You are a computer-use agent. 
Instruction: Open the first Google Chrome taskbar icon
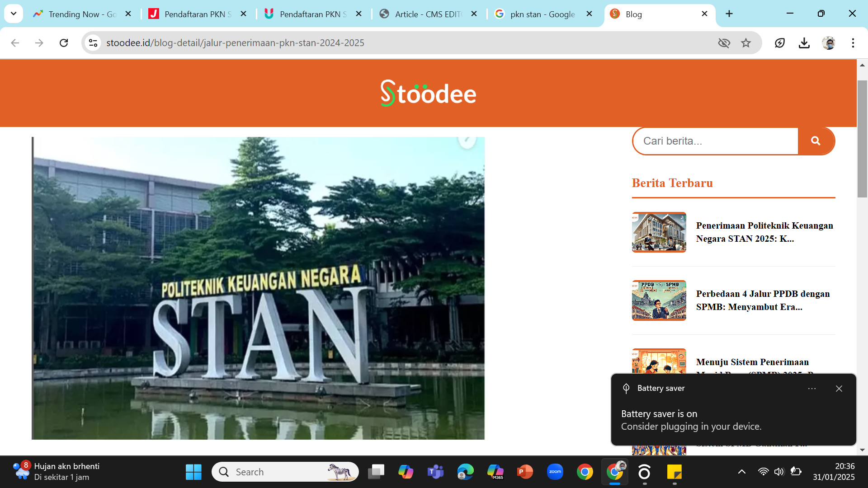(585, 472)
